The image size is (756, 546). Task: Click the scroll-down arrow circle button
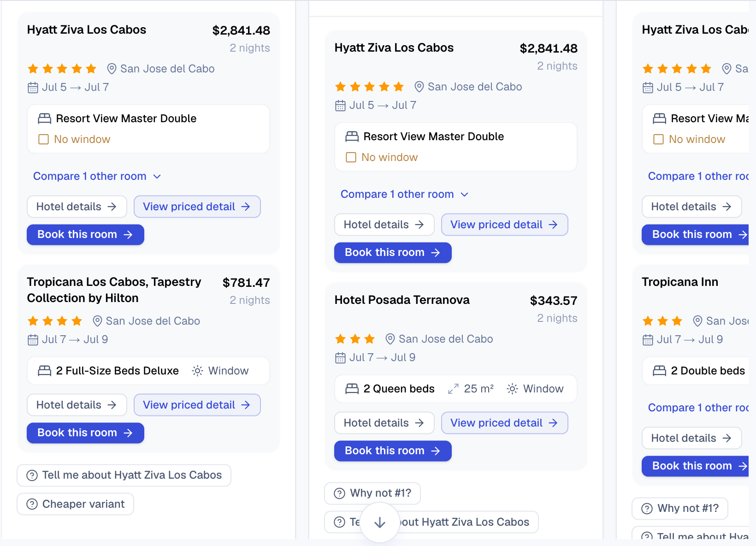[x=379, y=522]
